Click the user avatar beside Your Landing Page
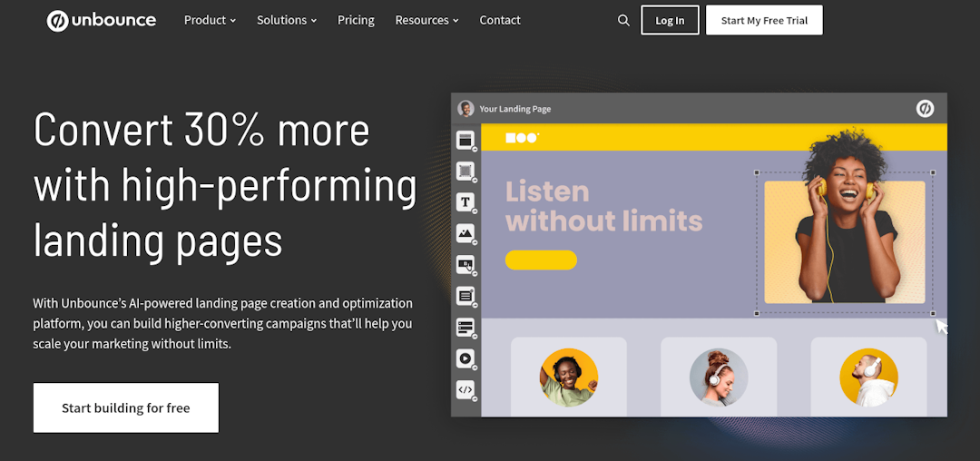 tap(465, 109)
